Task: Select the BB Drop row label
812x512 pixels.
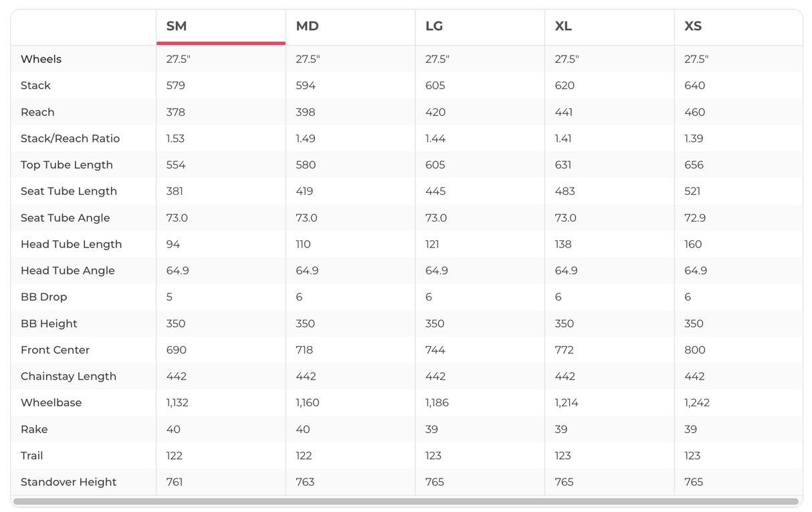Action: (44, 297)
